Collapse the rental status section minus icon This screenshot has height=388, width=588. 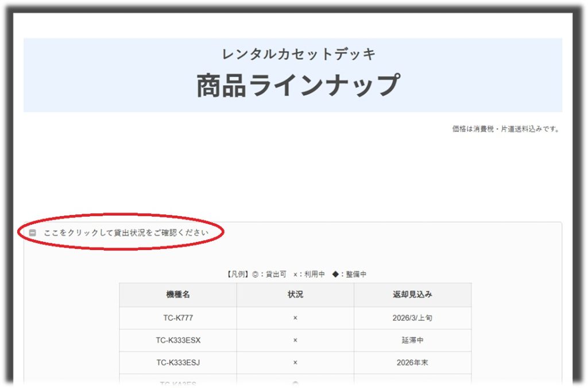pyautogui.click(x=33, y=233)
